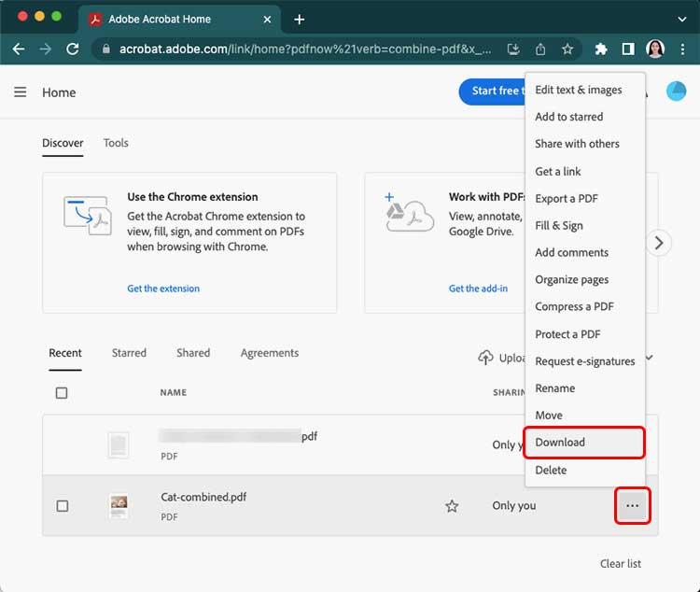700x592 pixels.
Task: Switch to the Discover tab
Action: 63,143
